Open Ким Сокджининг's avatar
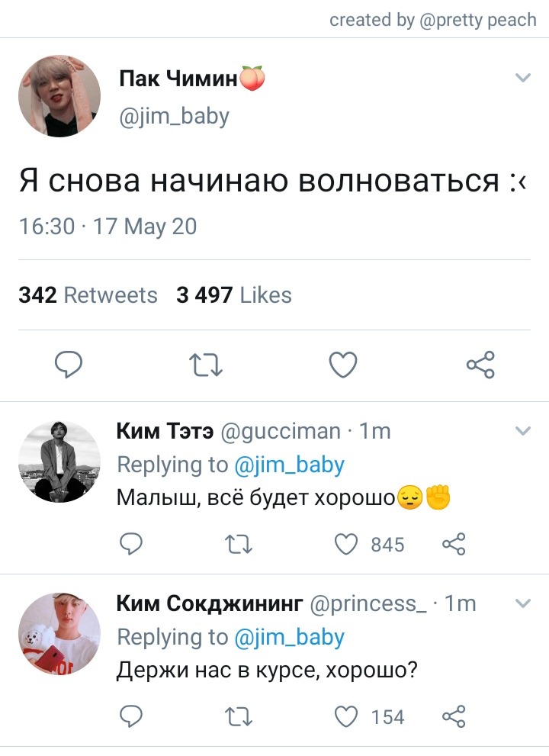Screen dimensions: 549x756 (59, 633)
